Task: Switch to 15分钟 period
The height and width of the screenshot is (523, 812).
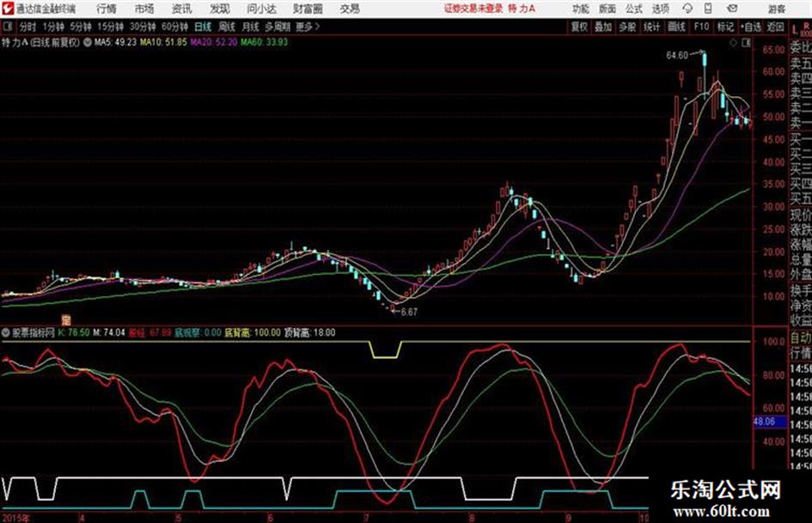Action: tap(111, 27)
